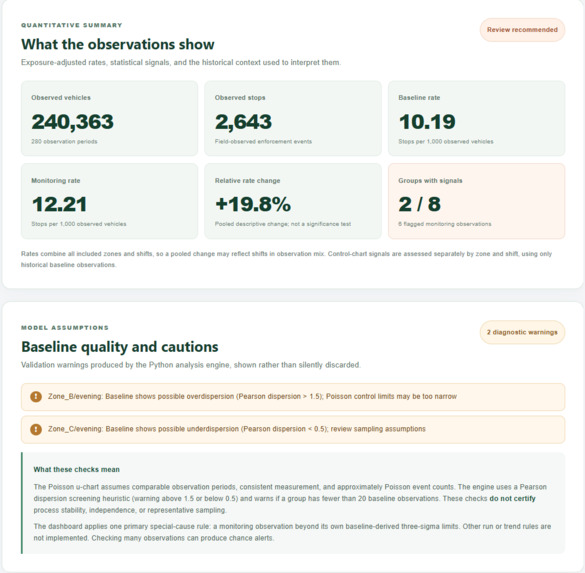Screen dimensions: 585x573
Task: Click Field-observed enforcement events caption
Action: 263,142
